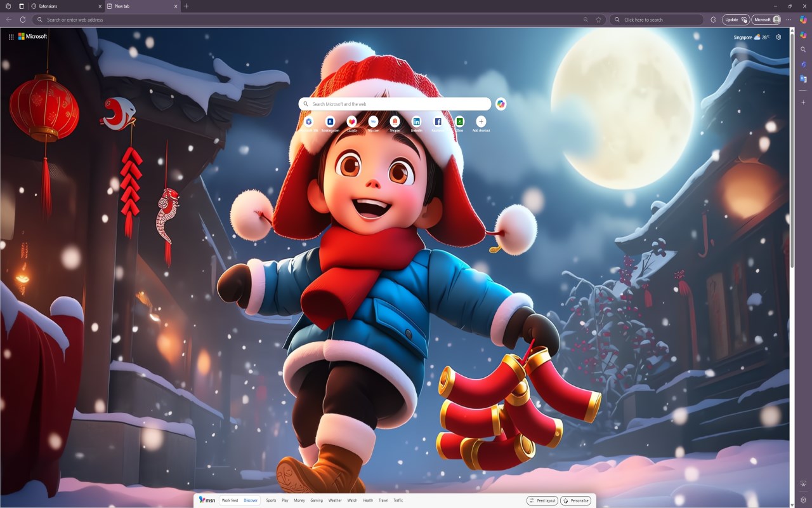Click the Personalise button
Viewport: 812px width, 508px height.
575,500
